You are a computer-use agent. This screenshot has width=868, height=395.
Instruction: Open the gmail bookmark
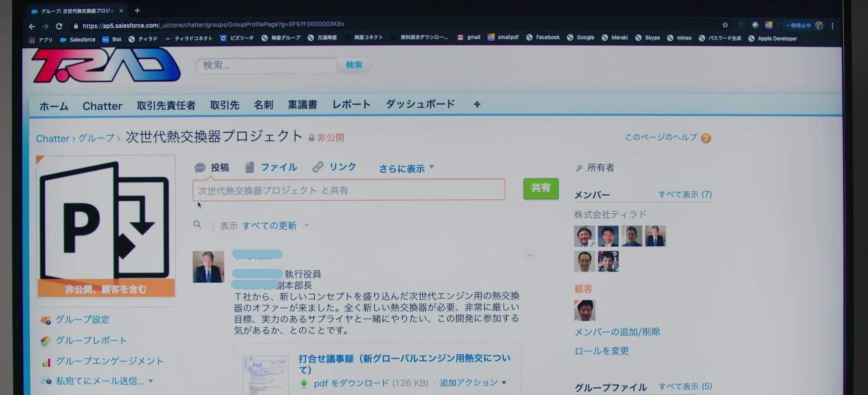click(469, 38)
